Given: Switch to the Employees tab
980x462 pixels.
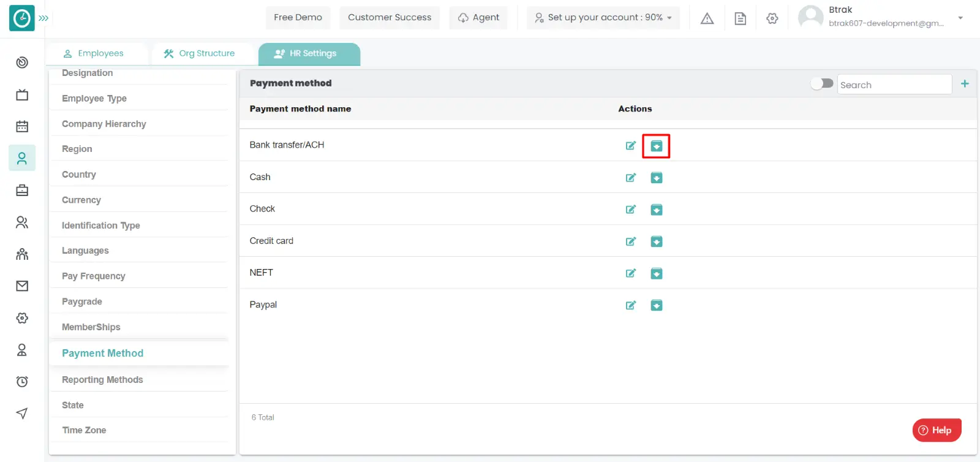Looking at the screenshot, I should click(x=94, y=54).
